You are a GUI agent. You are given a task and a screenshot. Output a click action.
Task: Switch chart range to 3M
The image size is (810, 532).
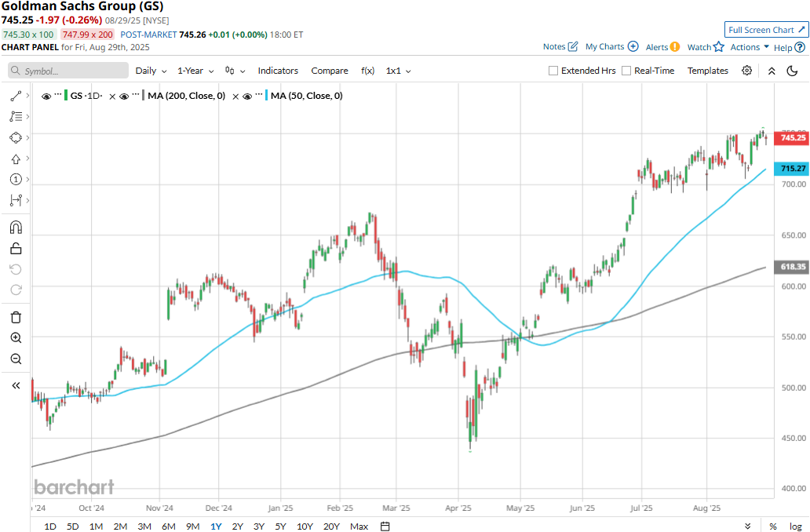click(144, 527)
